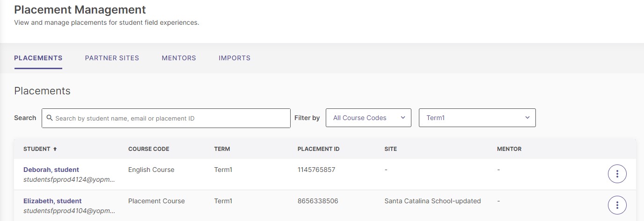
Task: Focus the search by student name field
Action: tap(166, 118)
